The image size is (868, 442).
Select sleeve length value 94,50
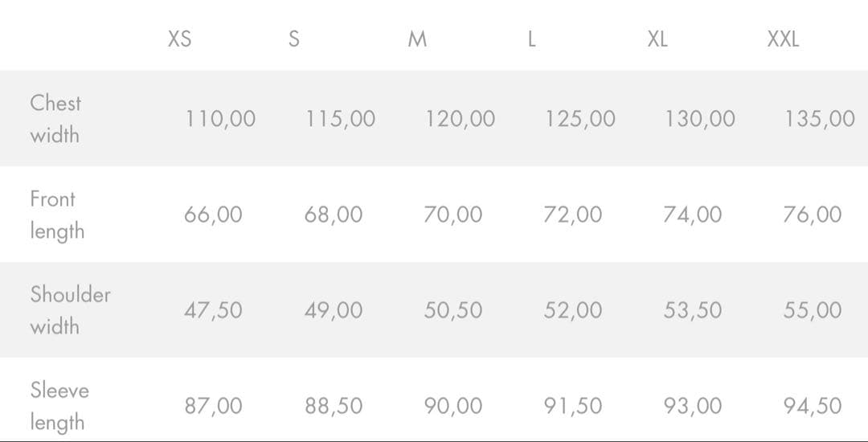(x=813, y=407)
